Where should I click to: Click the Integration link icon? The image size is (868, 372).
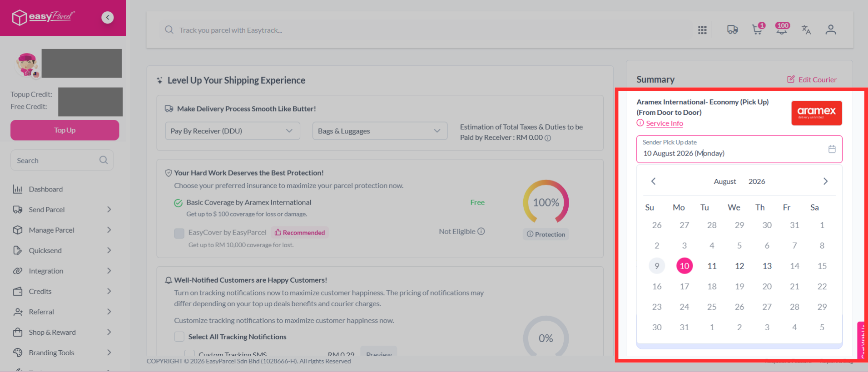click(x=18, y=271)
